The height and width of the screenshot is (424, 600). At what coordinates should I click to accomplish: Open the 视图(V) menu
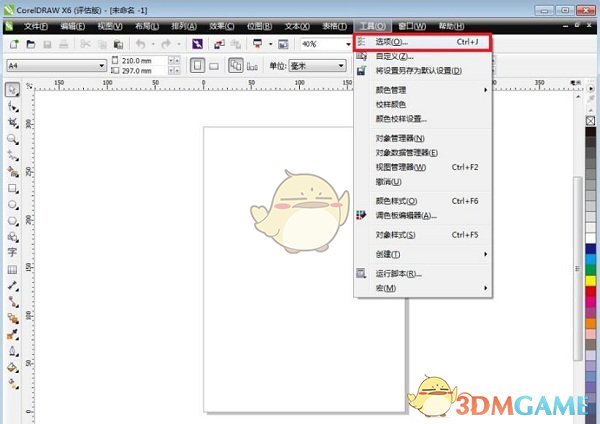109,26
